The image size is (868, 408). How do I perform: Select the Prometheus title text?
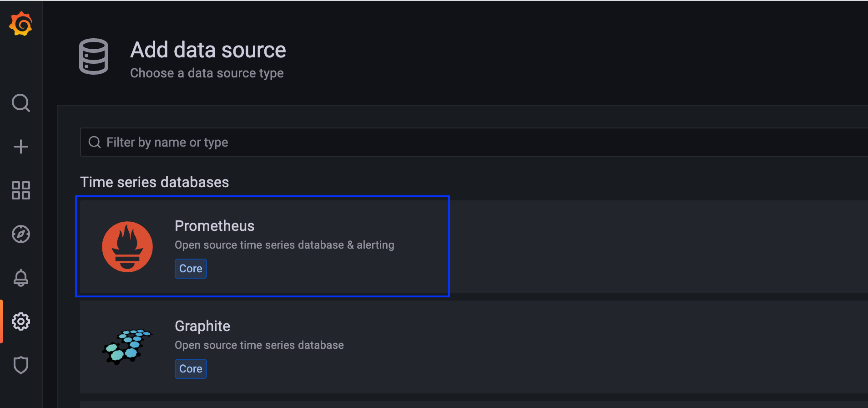[x=214, y=226]
